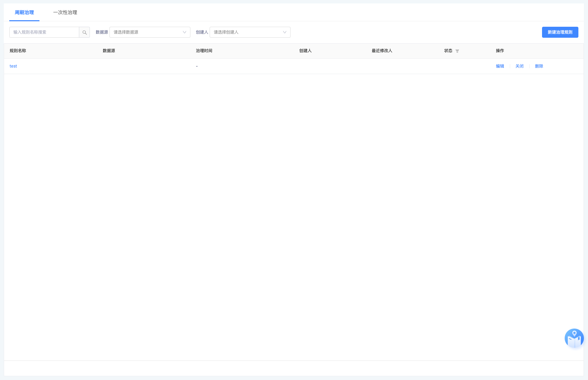Switch to the 周期治理 tab

click(x=24, y=12)
